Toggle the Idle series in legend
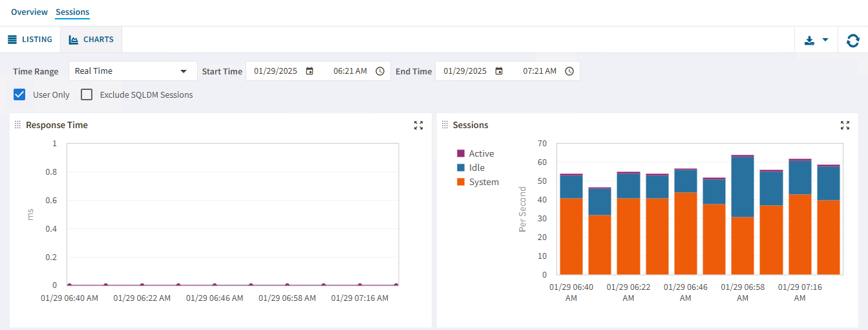The height and width of the screenshot is (330, 868). click(x=476, y=168)
